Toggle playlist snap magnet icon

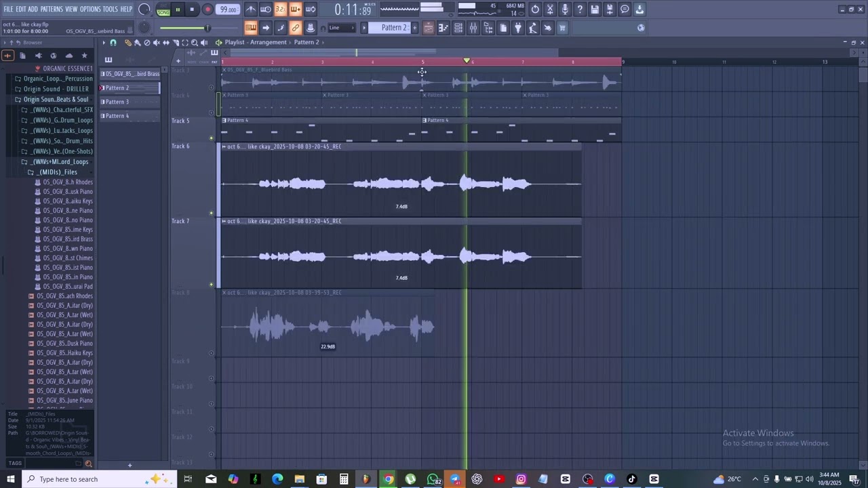(x=113, y=43)
